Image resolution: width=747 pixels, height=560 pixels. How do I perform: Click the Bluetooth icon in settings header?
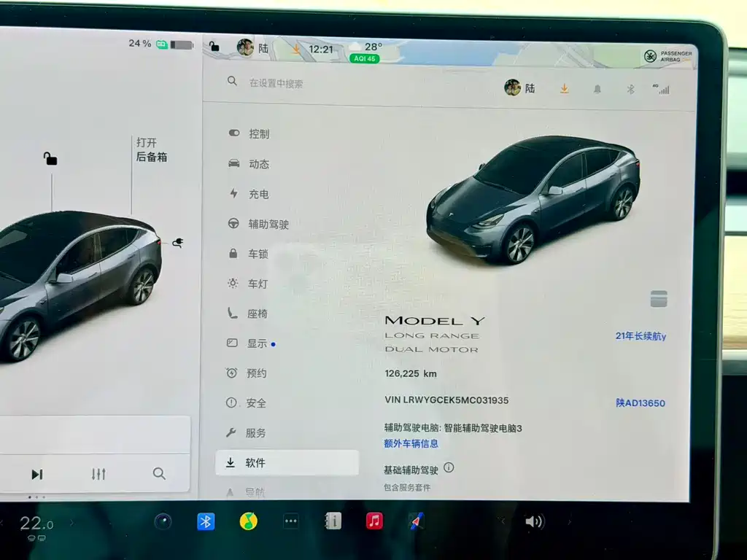pyautogui.click(x=630, y=89)
